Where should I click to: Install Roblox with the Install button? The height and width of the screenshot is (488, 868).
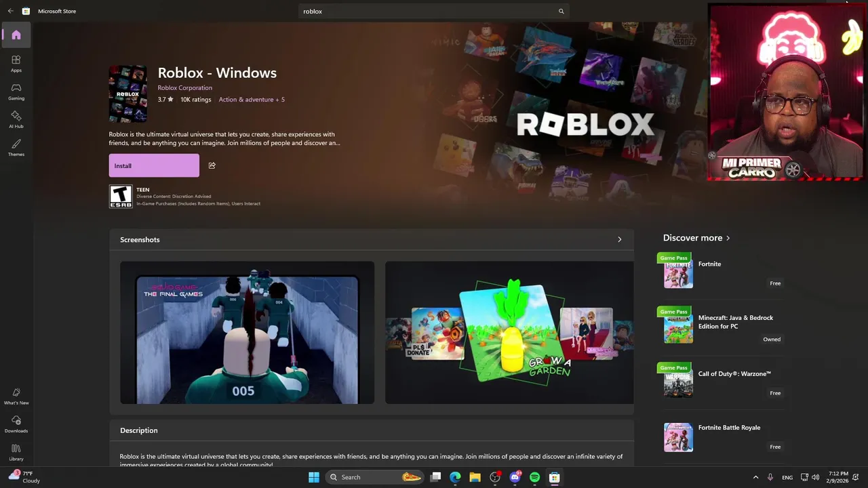[x=154, y=165]
